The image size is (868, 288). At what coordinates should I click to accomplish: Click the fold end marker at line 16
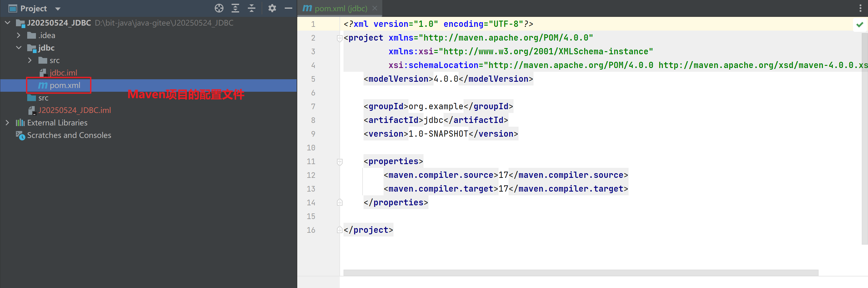point(340,230)
